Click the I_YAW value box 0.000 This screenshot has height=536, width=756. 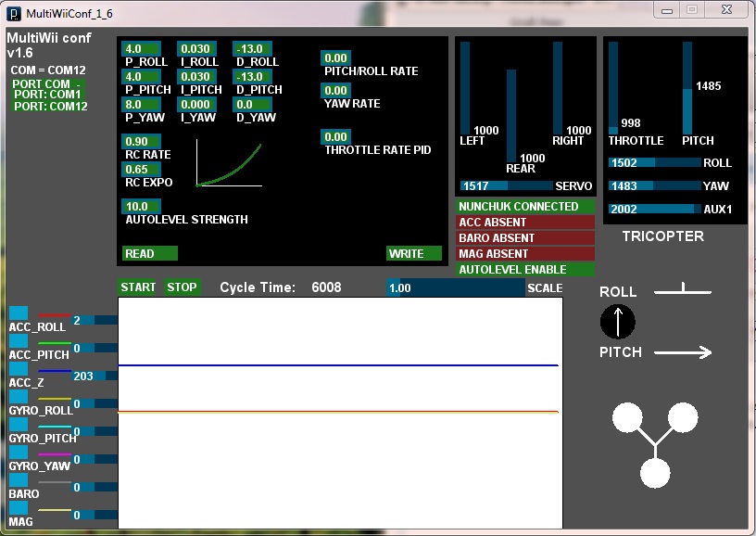coord(196,104)
